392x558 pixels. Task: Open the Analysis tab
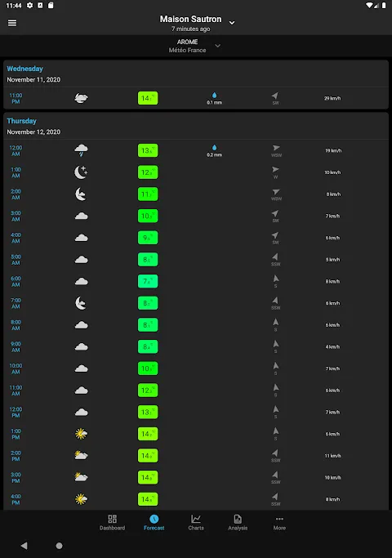(x=238, y=522)
